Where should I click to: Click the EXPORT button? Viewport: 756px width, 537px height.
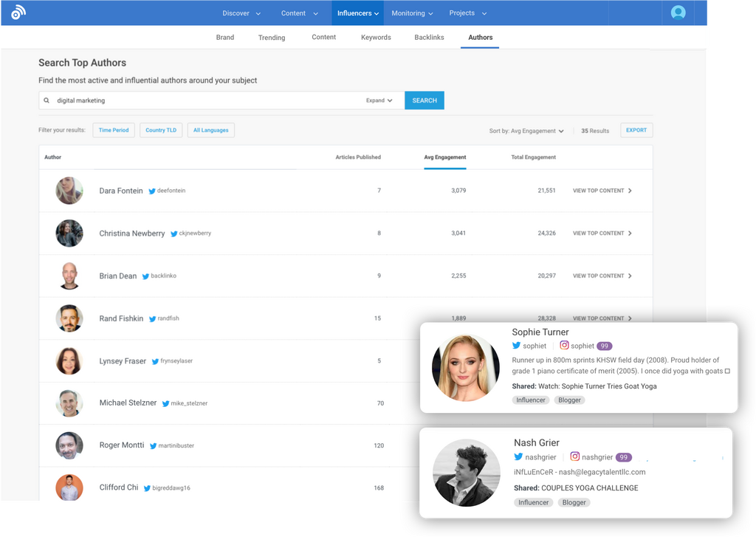[636, 130]
